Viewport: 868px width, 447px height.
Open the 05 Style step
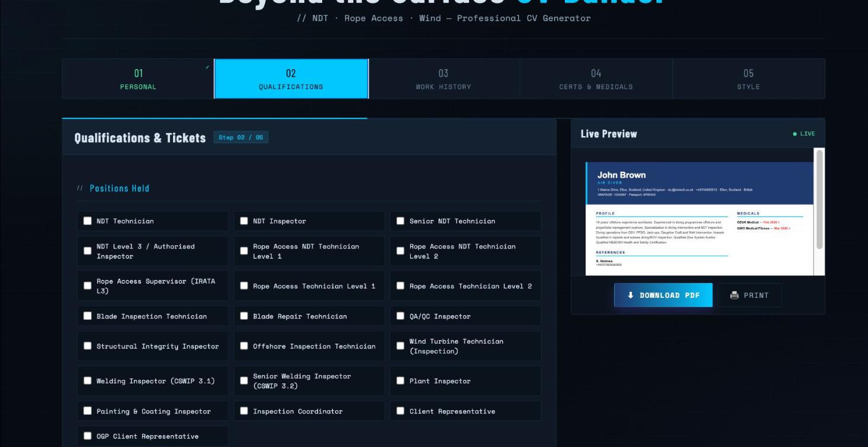pos(749,79)
